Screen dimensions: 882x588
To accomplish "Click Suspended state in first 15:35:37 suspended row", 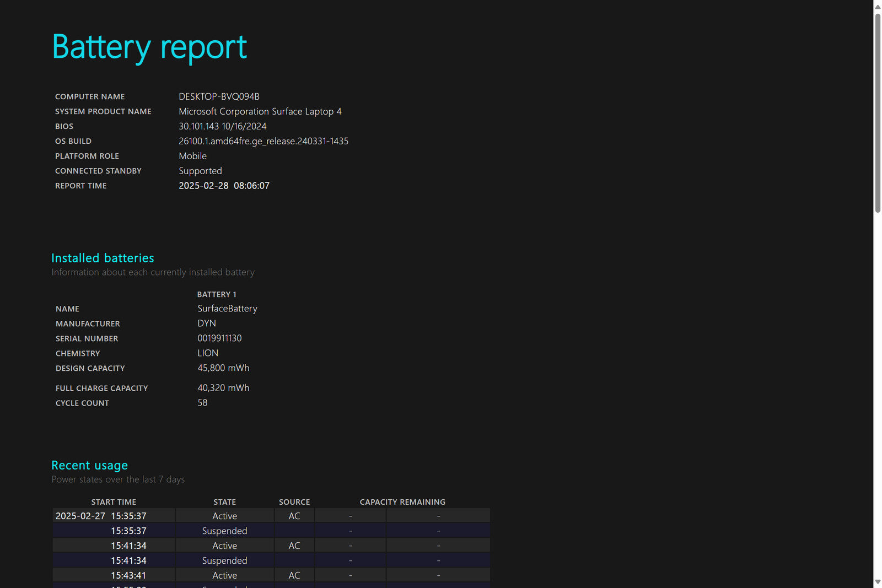I will click(225, 531).
